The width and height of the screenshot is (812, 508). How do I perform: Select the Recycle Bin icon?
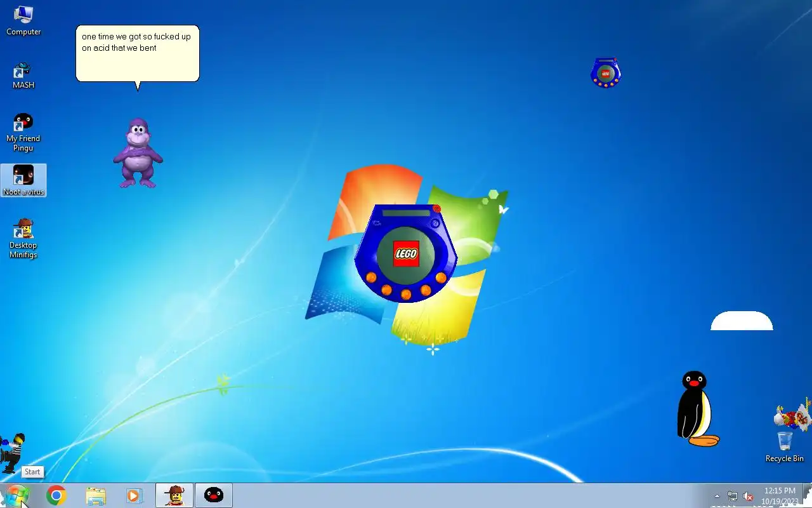pos(785,447)
